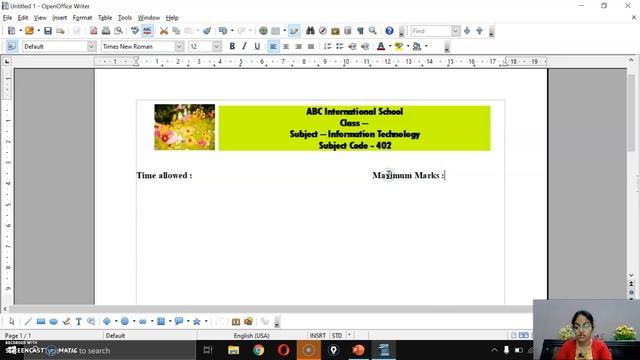
Task: Open Data Sources icon
Action: pyautogui.click(x=348, y=31)
